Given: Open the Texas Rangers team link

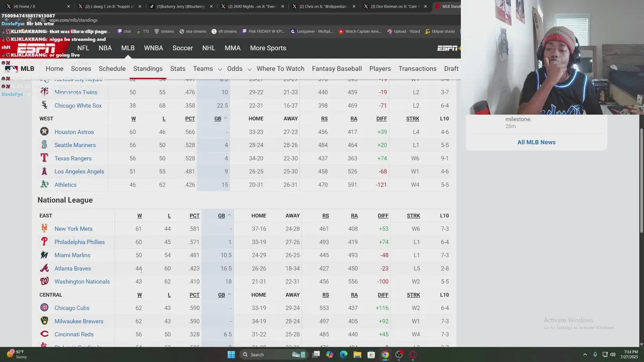Looking at the screenshot, I should (x=73, y=158).
